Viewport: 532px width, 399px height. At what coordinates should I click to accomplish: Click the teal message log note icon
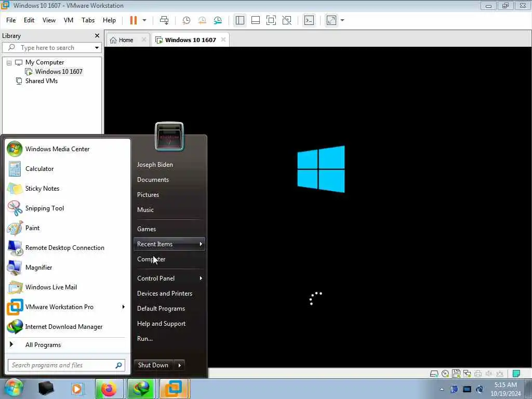(516, 374)
